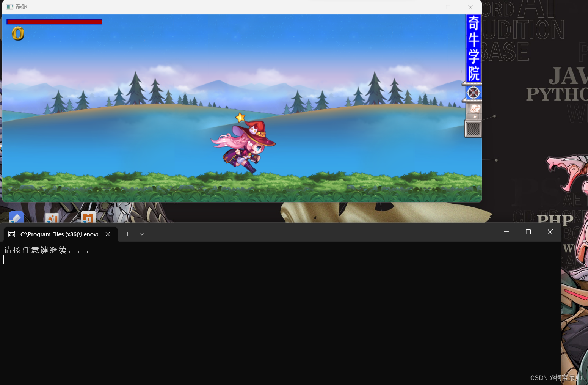Click the yellow star above the witch
Viewport: 588px width, 385px height.
tap(240, 118)
